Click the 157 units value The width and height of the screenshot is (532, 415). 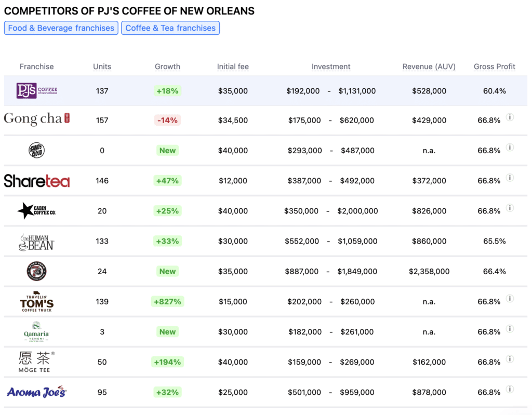[102, 120]
